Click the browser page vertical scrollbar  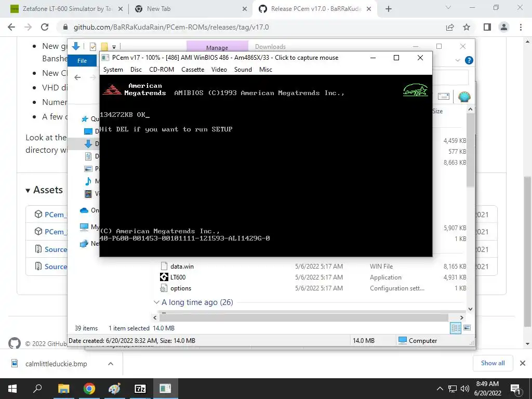point(527,251)
